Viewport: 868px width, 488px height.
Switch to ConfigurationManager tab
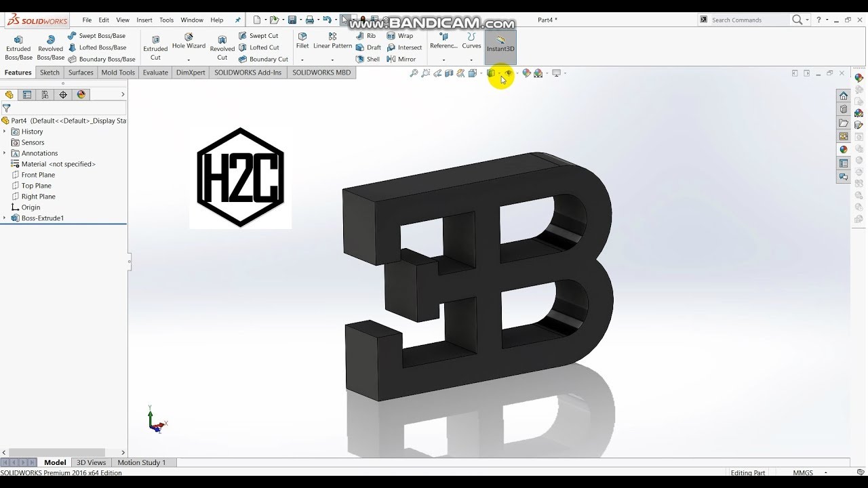[45, 95]
